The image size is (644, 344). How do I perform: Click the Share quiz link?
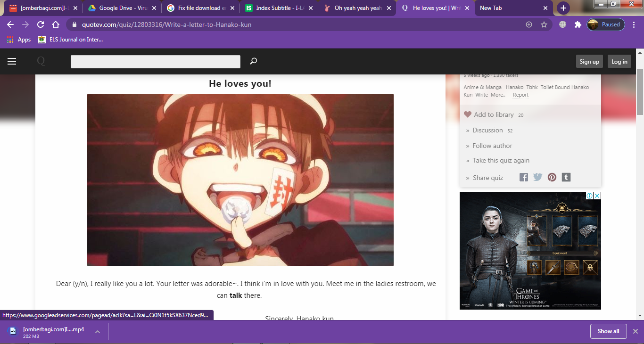point(487,178)
